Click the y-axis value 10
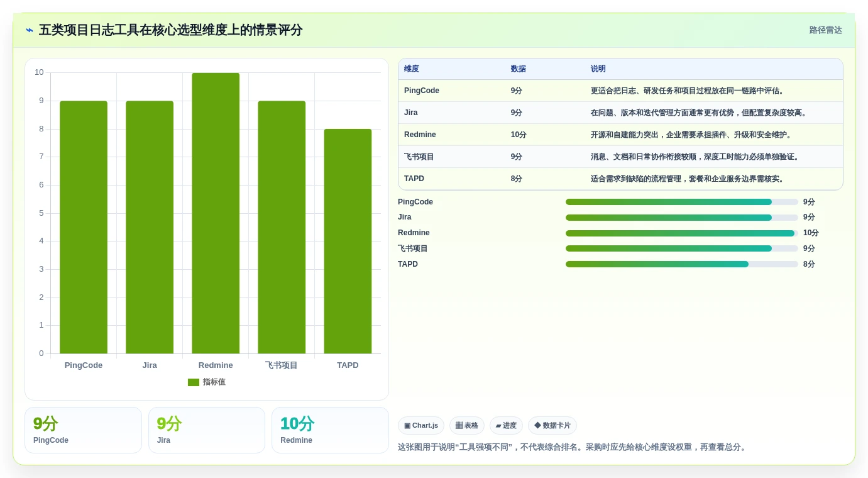Viewport: 868px width, 478px height. click(39, 72)
